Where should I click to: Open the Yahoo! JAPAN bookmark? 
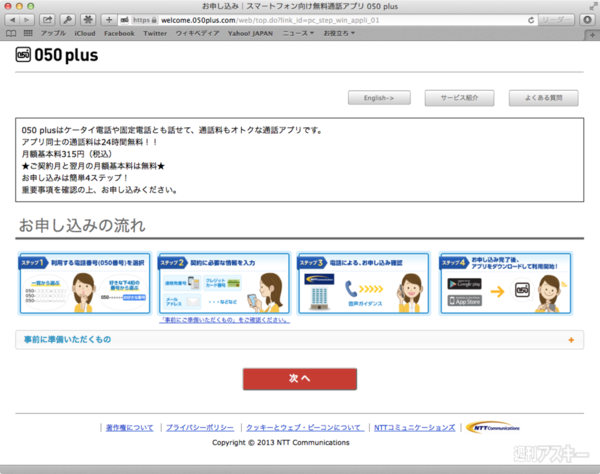[x=250, y=33]
